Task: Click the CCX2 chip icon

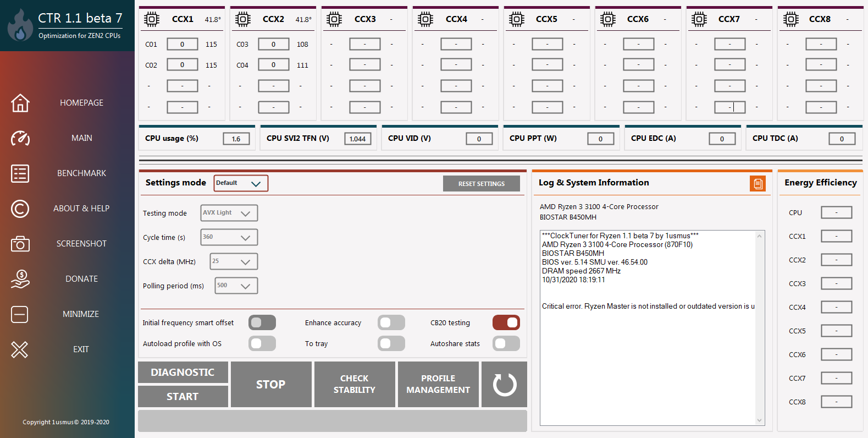Action: pos(243,19)
